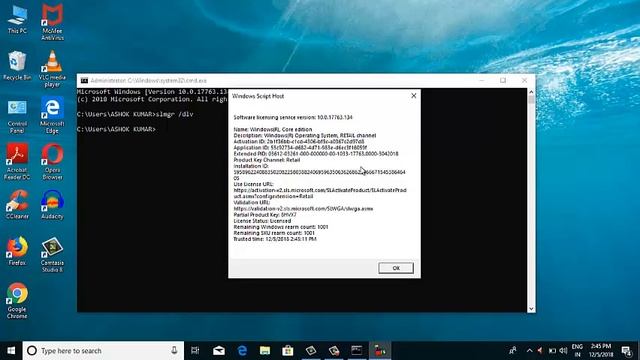Viewport: 640px width, 360px height.
Task: Click the battery icon in tray
Action: tap(552, 351)
